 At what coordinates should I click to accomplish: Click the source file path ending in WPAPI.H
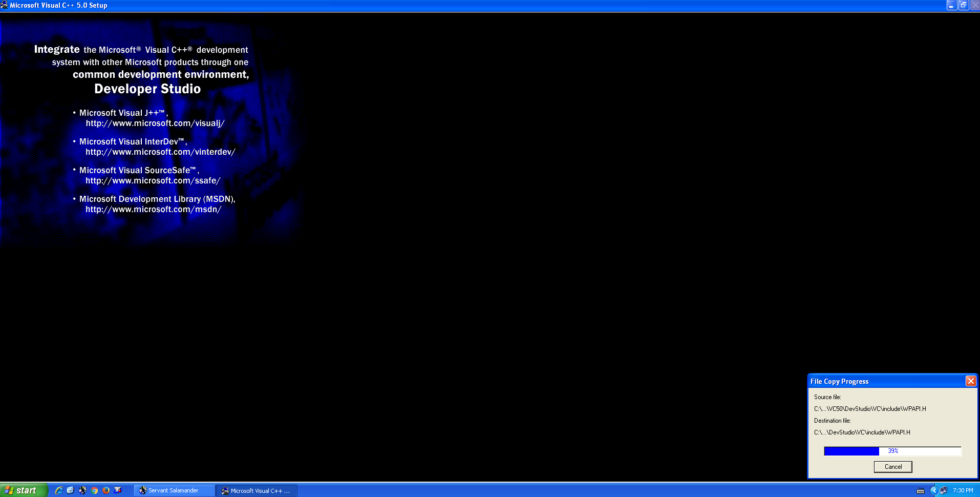tap(870, 409)
